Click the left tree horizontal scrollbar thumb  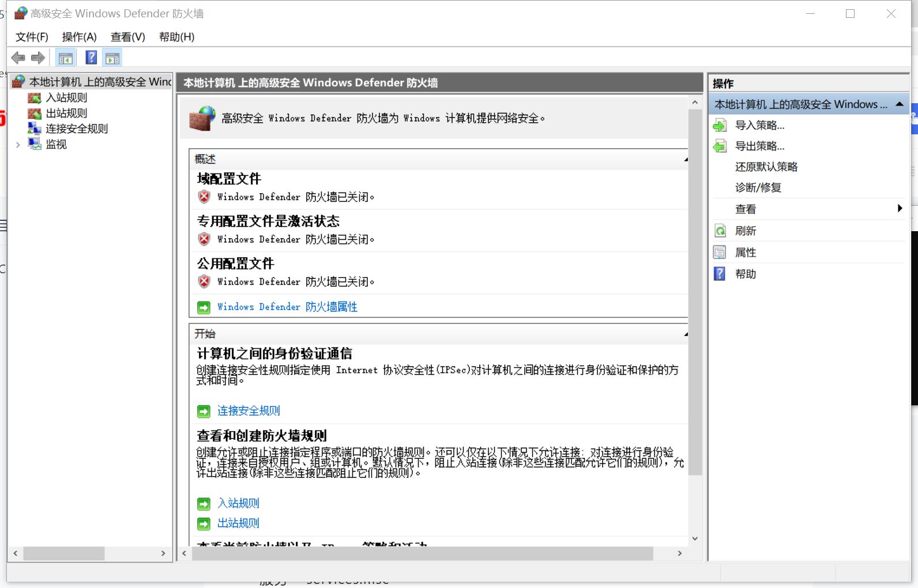coord(63,553)
